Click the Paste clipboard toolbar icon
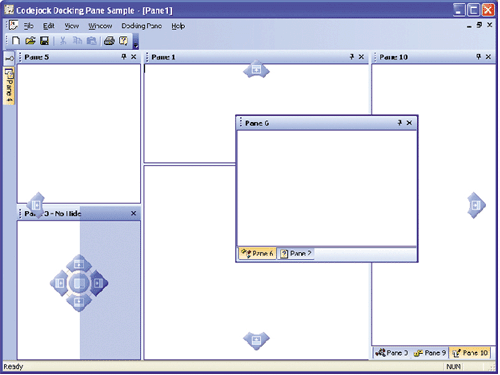This screenshot has width=500, height=375. tap(91, 41)
